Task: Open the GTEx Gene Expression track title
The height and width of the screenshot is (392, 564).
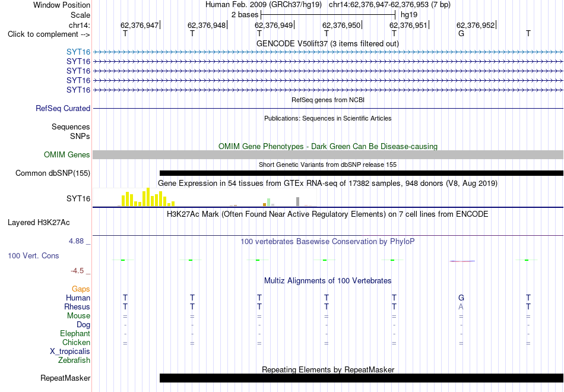Action: click(x=327, y=183)
